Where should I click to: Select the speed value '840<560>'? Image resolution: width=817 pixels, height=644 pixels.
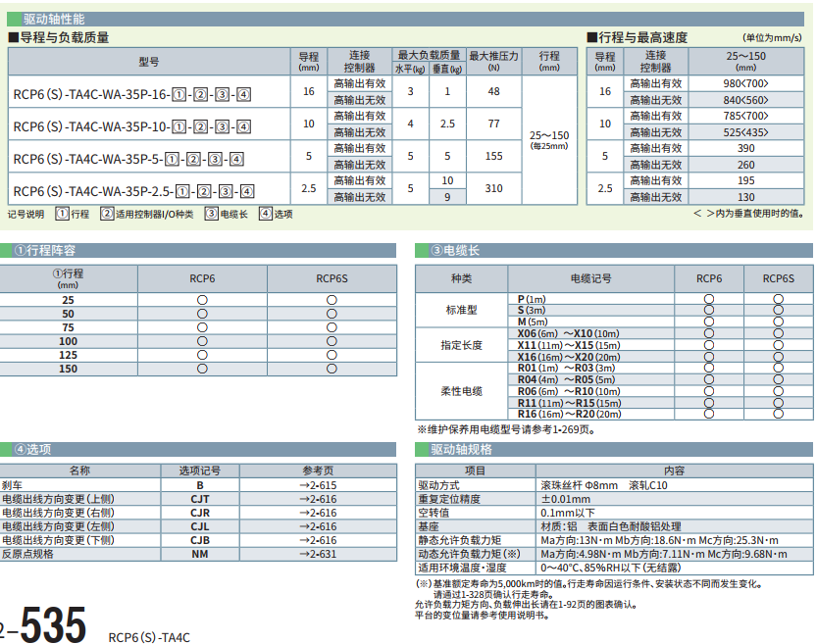[x=745, y=100]
